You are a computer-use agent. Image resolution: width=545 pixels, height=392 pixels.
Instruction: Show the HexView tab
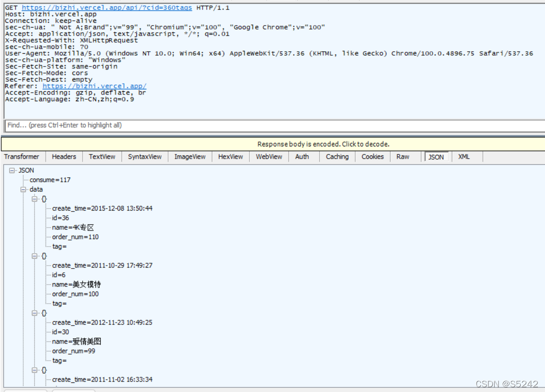click(x=230, y=157)
